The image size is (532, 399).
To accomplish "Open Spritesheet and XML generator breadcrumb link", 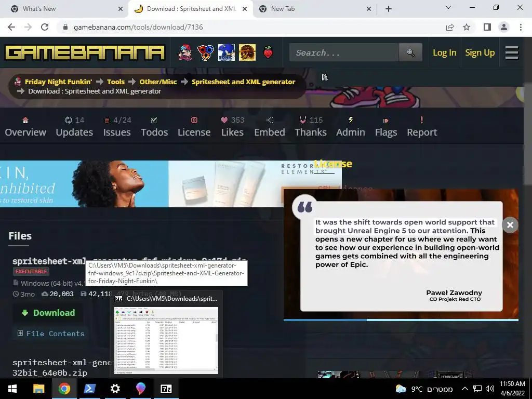I will click(243, 82).
